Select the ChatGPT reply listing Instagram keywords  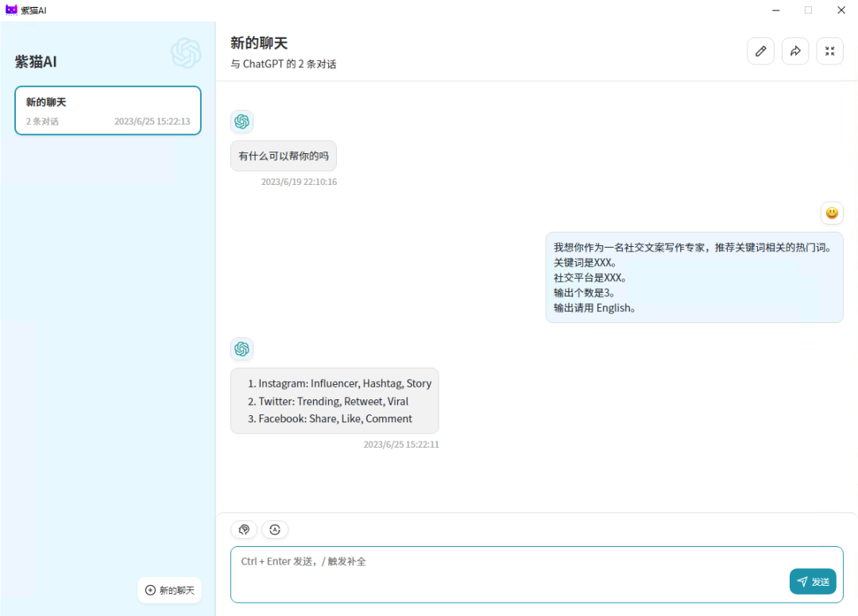click(334, 401)
